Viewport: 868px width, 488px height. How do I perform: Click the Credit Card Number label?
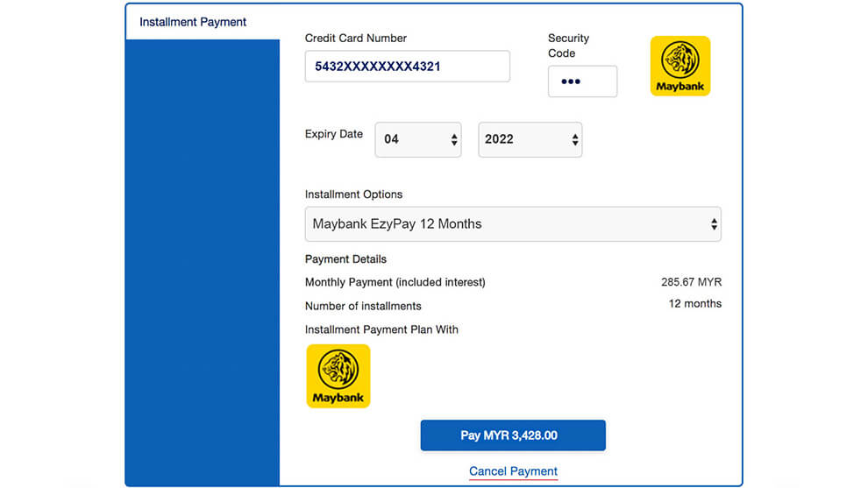point(355,39)
